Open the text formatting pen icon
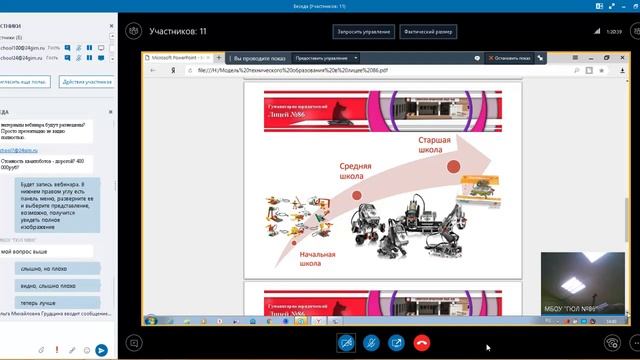The image size is (640, 360). [72, 350]
